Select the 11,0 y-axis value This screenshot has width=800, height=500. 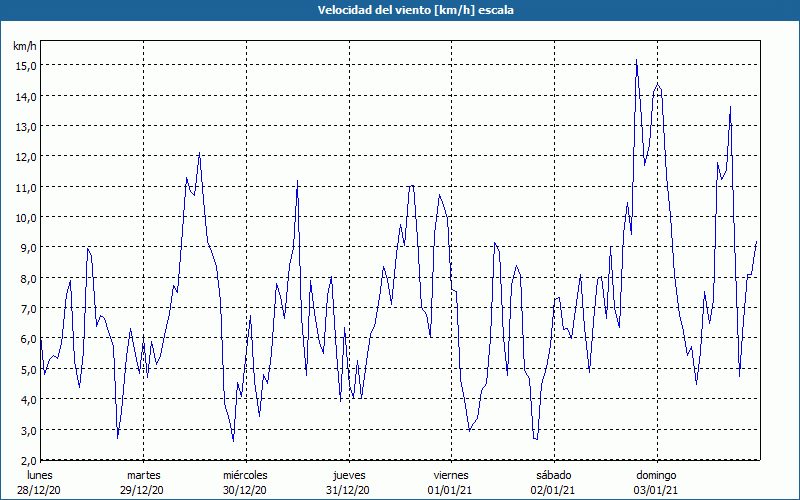click(x=26, y=187)
